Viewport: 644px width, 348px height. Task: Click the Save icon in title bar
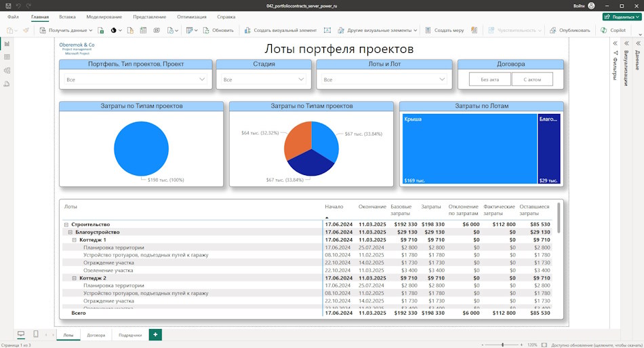tap(8, 5)
